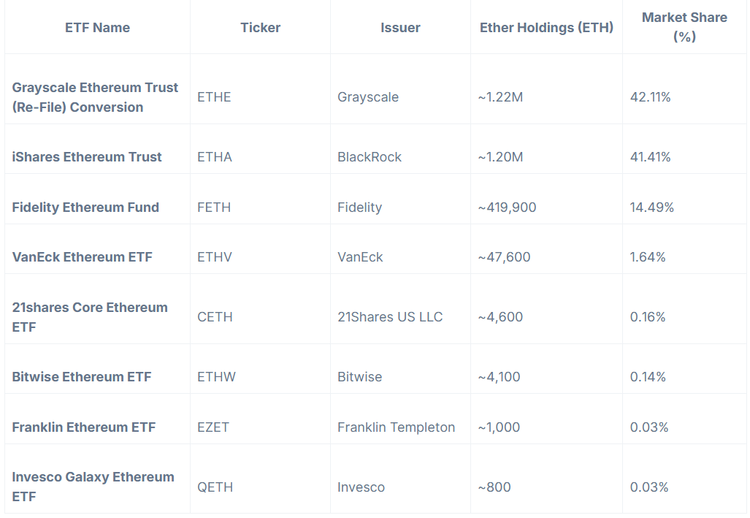This screenshot has width=750, height=518.
Task: Click the Market Share (%) header
Action: point(684,27)
